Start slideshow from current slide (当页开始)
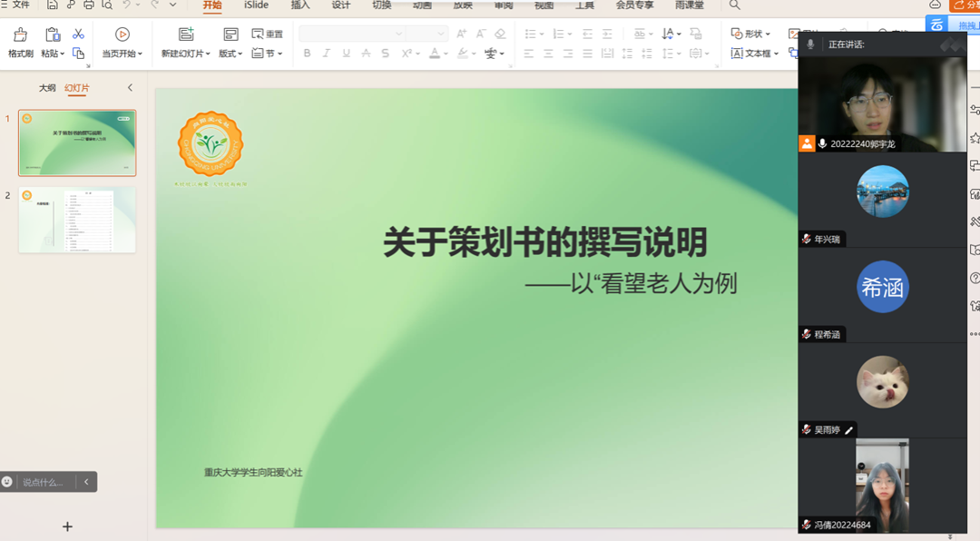980x541 pixels. (122, 43)
